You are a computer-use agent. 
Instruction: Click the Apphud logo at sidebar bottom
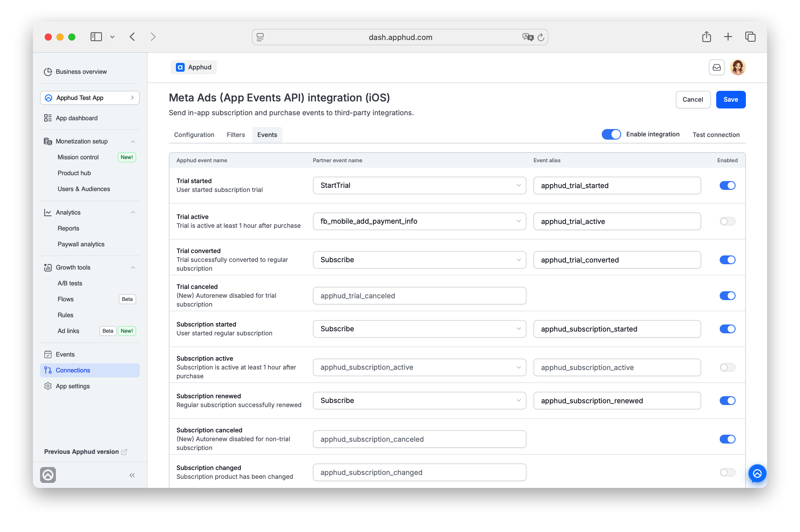coord(48,475)
